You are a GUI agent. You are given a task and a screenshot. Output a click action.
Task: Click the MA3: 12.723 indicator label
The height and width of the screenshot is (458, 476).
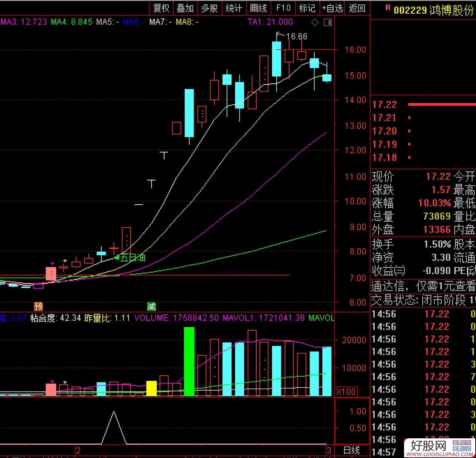pos(24,22)
